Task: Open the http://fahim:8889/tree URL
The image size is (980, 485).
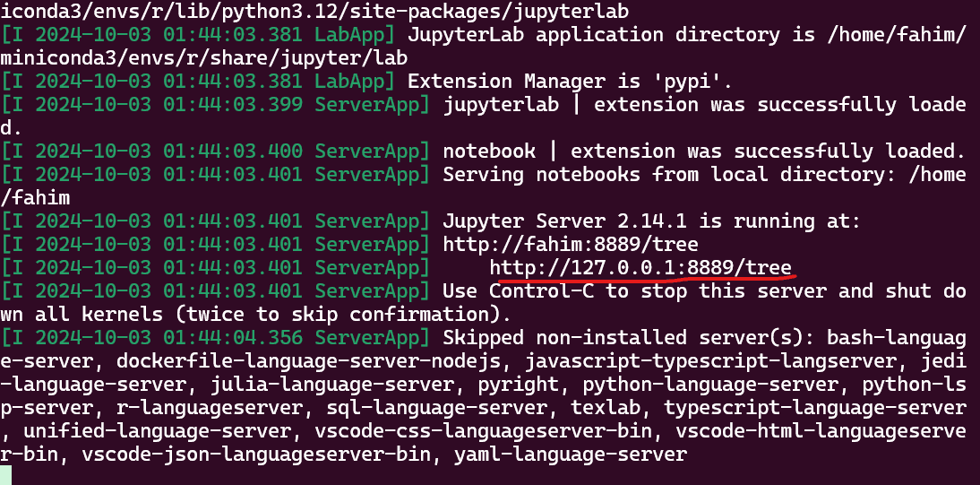Action: 571,244
